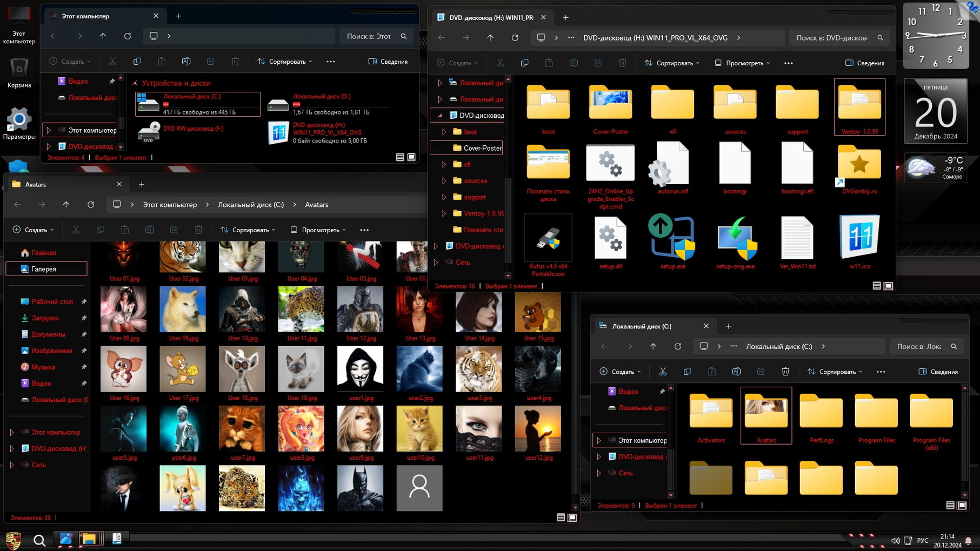Screen dimensions: 980x551
Task: Switch to large icons view in This Computer
Action: click(411, 157)
